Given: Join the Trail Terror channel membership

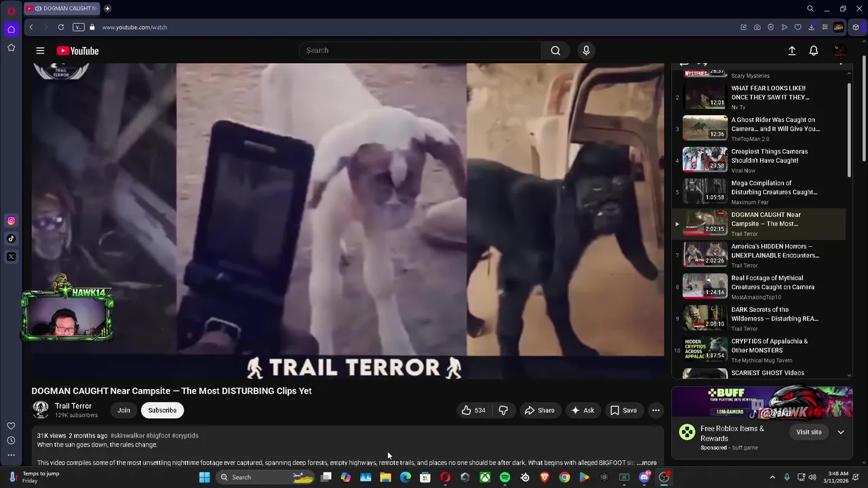Looking at the screenshot, I should click(123, 410).
